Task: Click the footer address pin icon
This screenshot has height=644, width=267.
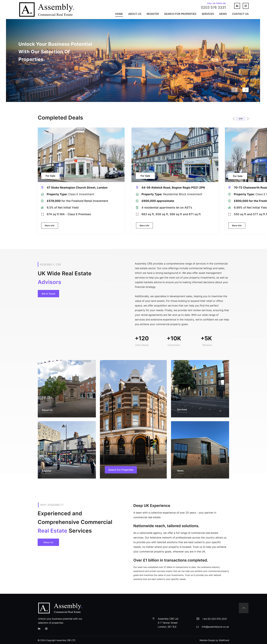Action: click(154, 619)
